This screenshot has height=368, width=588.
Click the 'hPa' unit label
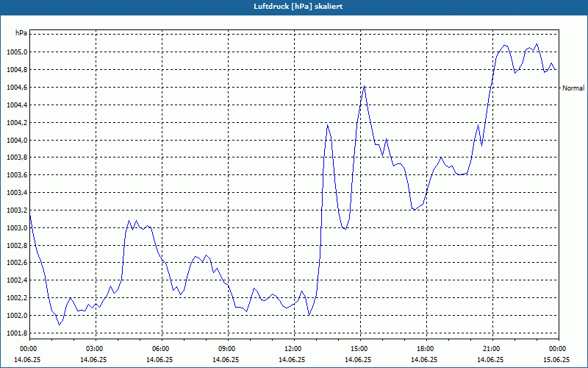(21, 33)
